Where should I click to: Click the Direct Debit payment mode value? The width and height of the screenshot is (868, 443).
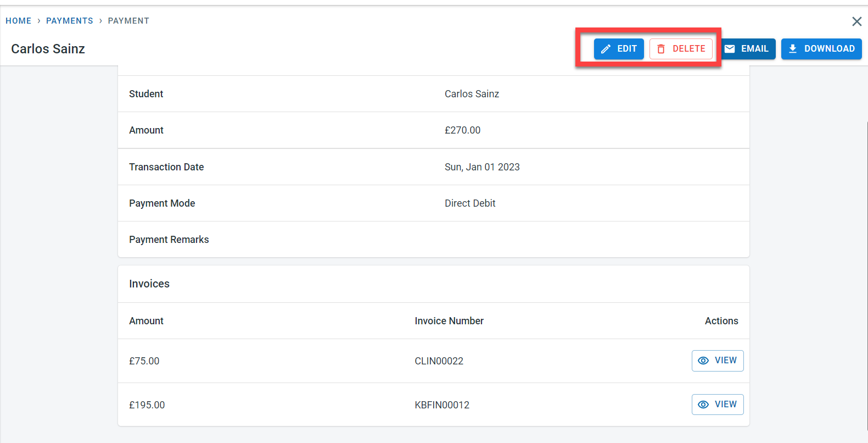coord(470,203)
